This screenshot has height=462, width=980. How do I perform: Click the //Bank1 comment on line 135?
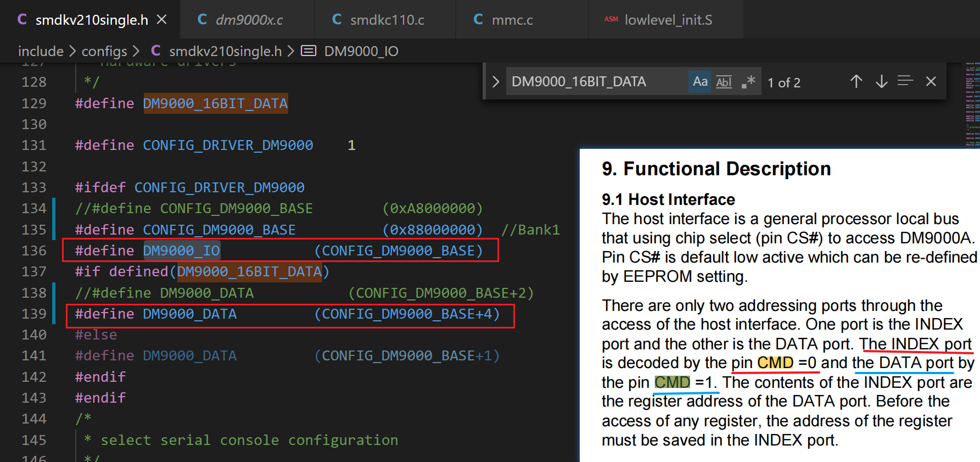click(530, 230)
